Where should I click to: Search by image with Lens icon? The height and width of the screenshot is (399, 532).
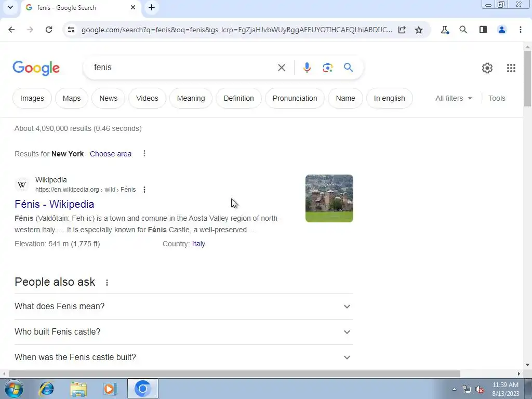point(328,68)
